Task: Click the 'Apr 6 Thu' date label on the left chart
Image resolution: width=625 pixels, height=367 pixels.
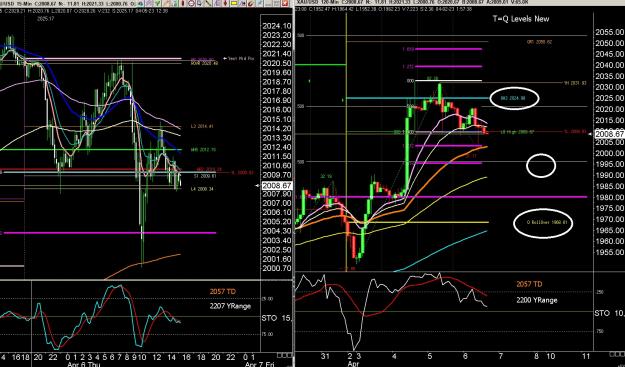Action: pos(83,364)
